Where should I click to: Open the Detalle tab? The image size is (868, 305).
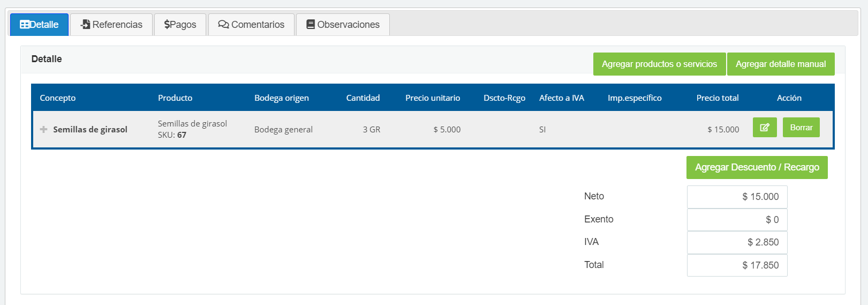(x=39, y=25)
